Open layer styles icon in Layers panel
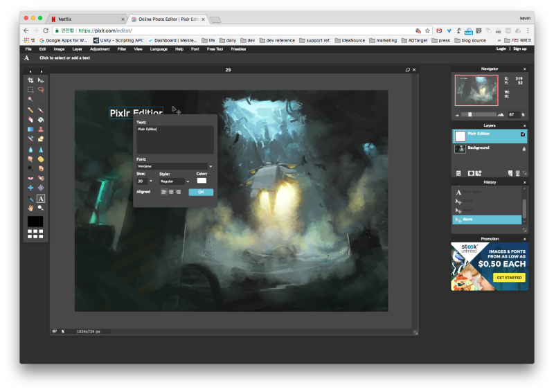 point(479,173)
